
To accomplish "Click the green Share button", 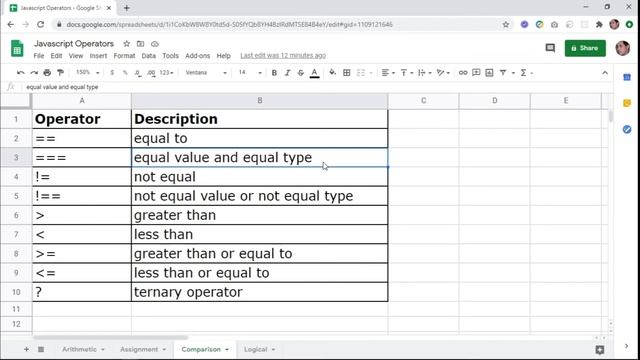I will click(x=585, y=48).
